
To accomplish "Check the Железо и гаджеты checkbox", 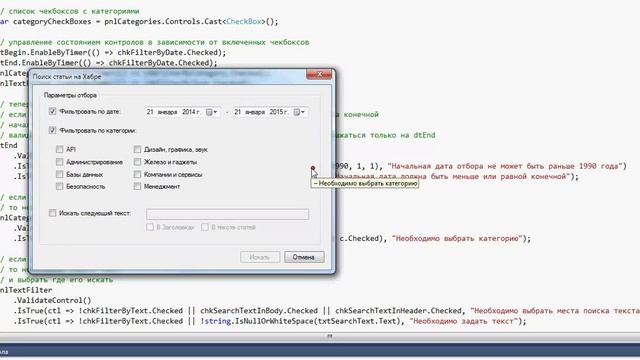I will pyautogui.click(x=137, y=162).
